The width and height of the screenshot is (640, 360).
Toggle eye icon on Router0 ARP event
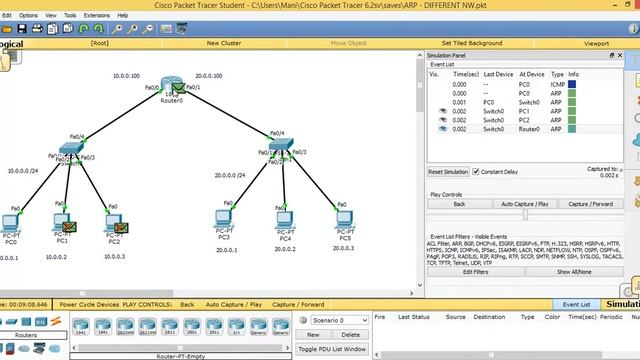[x=442, y=129]
